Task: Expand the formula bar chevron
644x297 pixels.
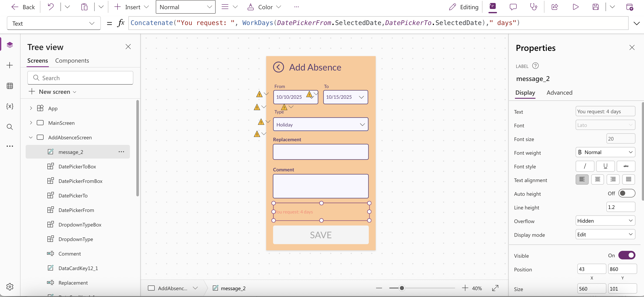Action: pos(637,23)
